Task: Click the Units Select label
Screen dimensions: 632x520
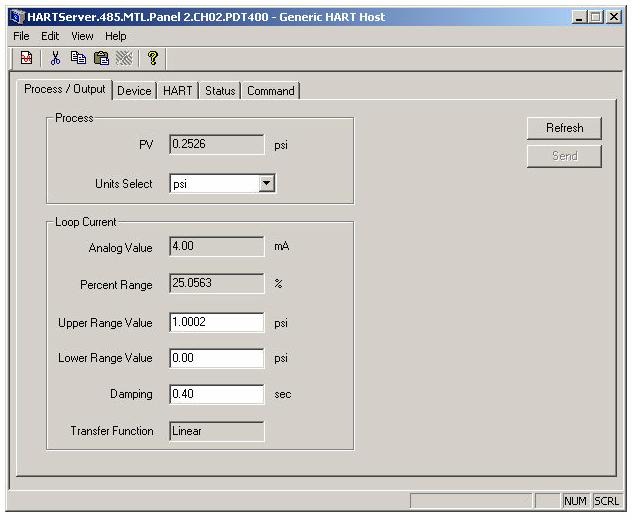Action: (124, 184)
